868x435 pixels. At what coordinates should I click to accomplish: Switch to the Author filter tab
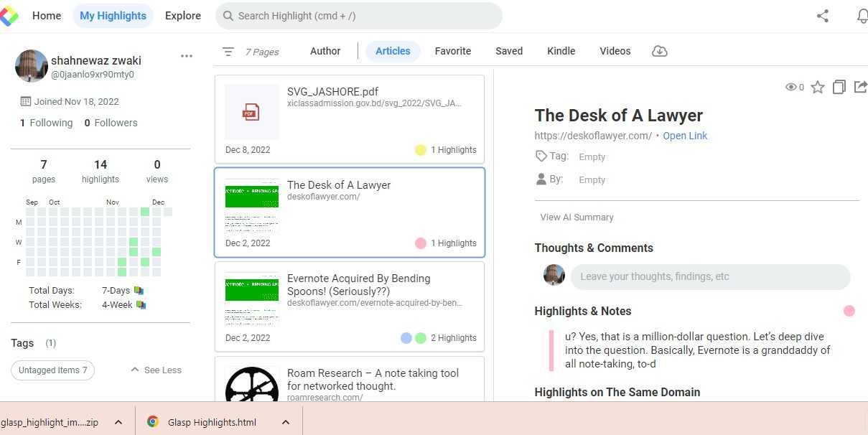(325, 51)
